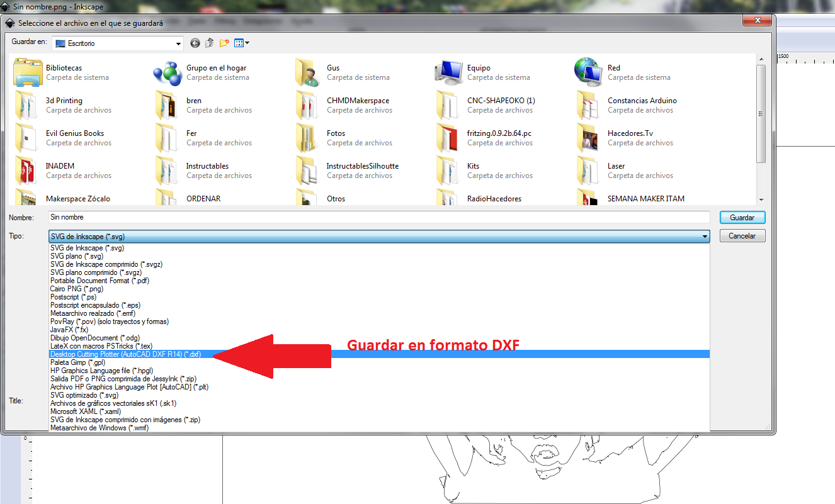Choose 'Dibujo OpenDocument (*.odg)' format

pyautogui.click(x=379, y=338)
